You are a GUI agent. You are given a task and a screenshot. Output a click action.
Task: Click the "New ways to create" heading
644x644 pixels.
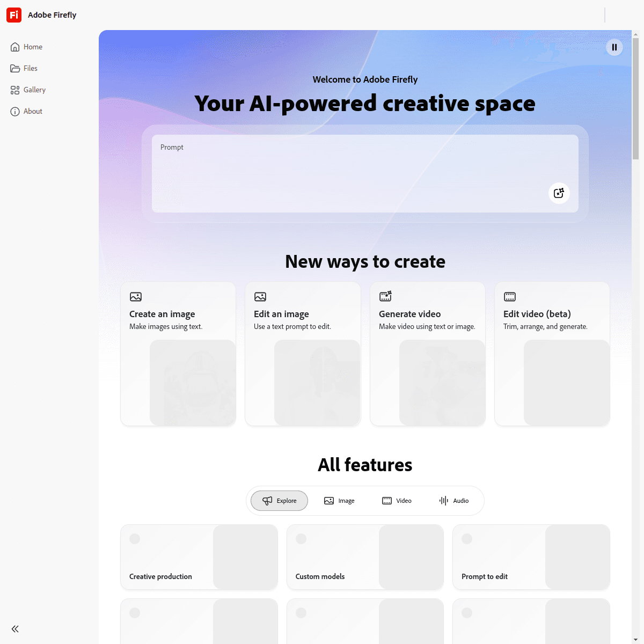[x=365, y=261]
